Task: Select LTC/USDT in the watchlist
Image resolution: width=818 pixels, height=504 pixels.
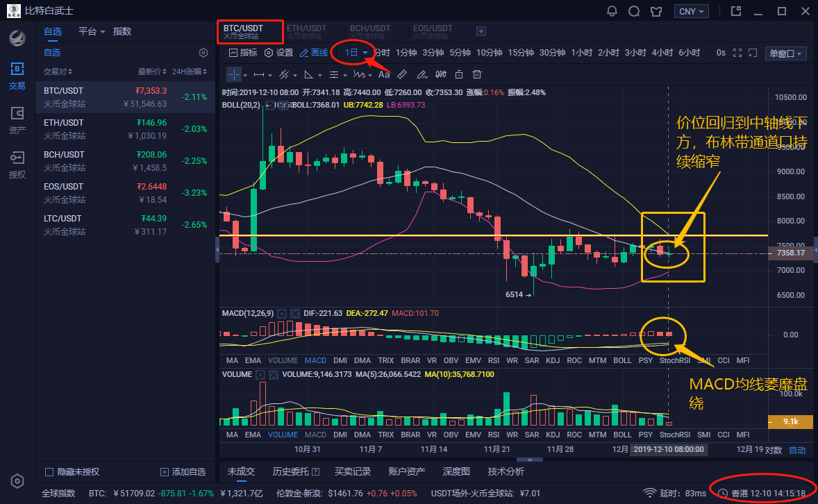Action: [x=125, y=225]
